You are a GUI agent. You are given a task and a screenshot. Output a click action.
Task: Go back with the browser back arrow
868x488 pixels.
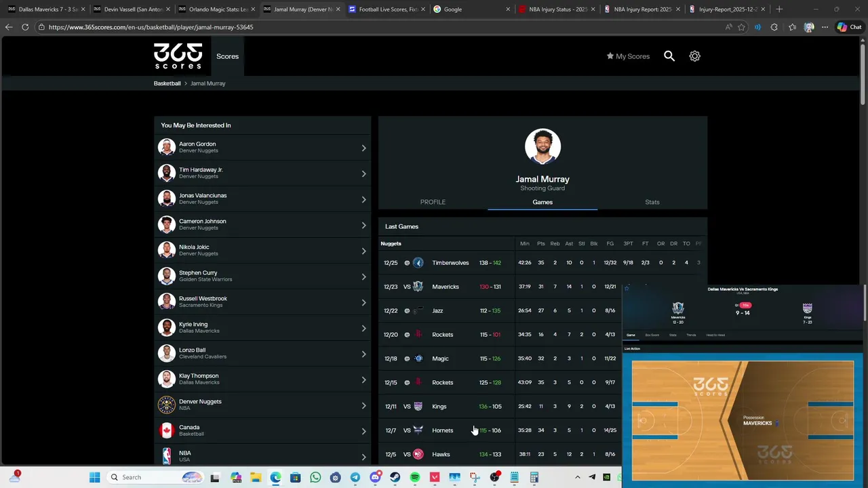coord(9,27)
